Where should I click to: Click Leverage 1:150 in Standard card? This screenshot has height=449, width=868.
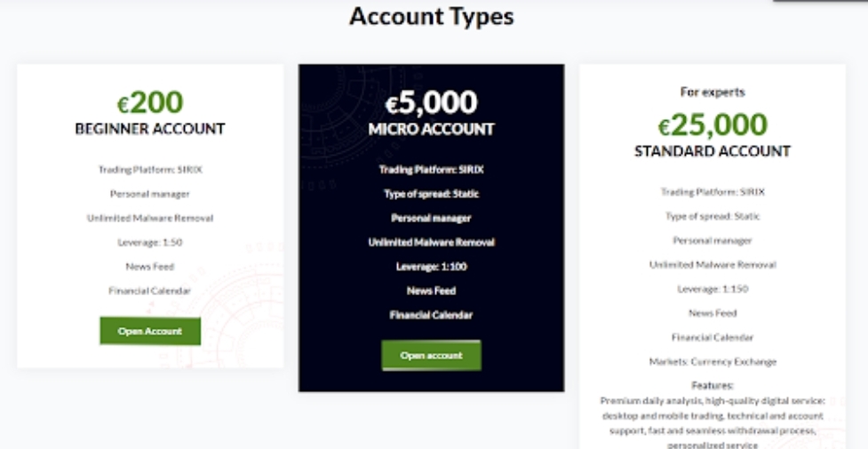pyautogui.click(x=713, y=289)
